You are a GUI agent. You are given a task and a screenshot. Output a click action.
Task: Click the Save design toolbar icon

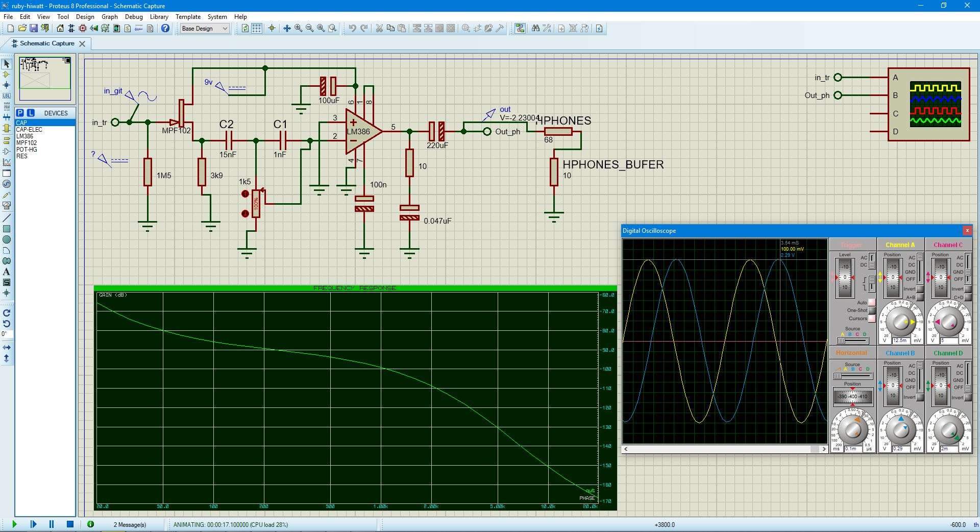coord(34,29)
